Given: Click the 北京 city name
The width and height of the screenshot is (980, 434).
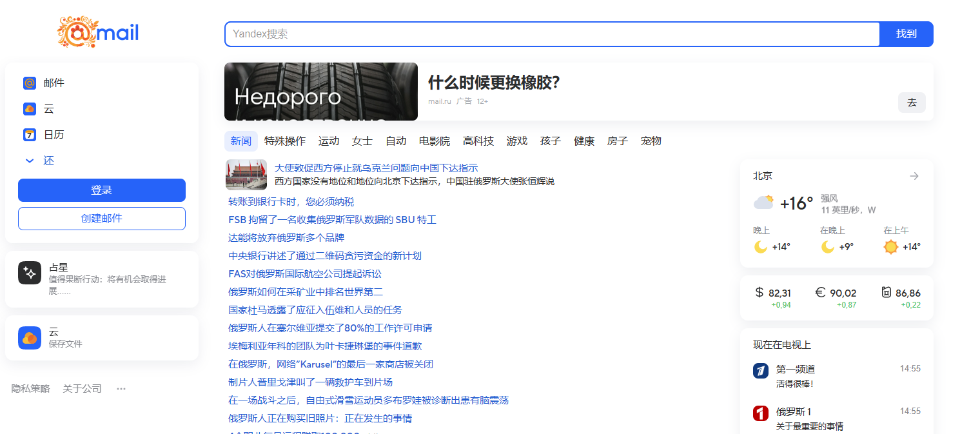Looking at the screenshot, I should pyautogui.click(x=763, y=176).
